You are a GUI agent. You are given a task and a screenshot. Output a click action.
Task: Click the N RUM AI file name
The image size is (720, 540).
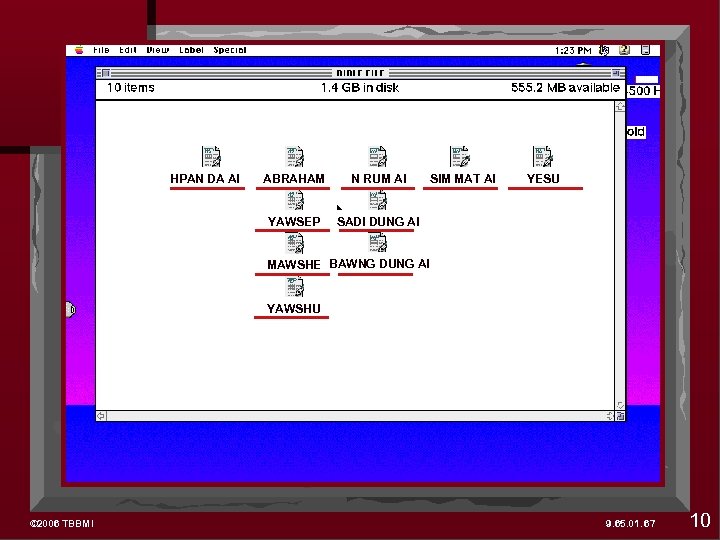point(379,179)
